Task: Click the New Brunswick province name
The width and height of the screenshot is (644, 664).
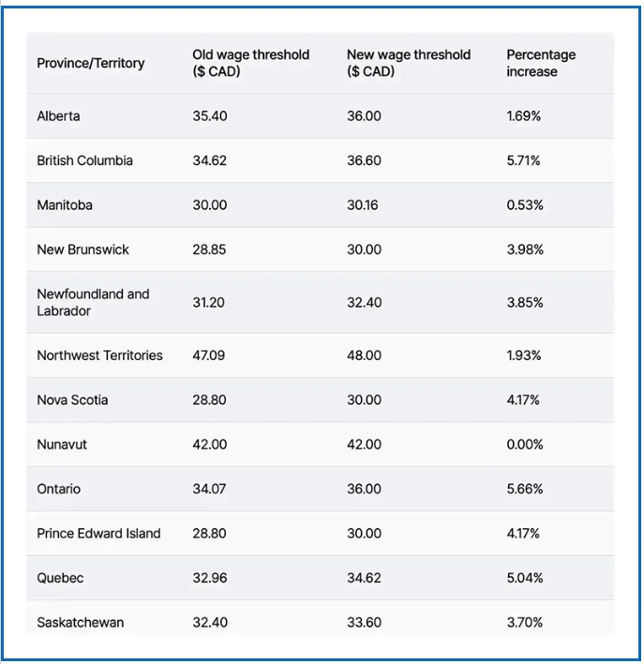Action: pyautogui.click(x=82, y=249)
